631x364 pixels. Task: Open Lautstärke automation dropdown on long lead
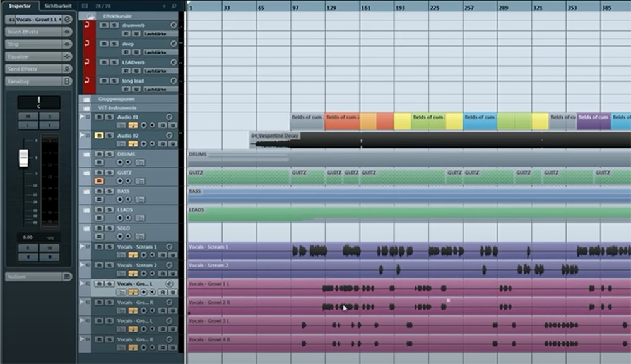(x=160, y=90)
